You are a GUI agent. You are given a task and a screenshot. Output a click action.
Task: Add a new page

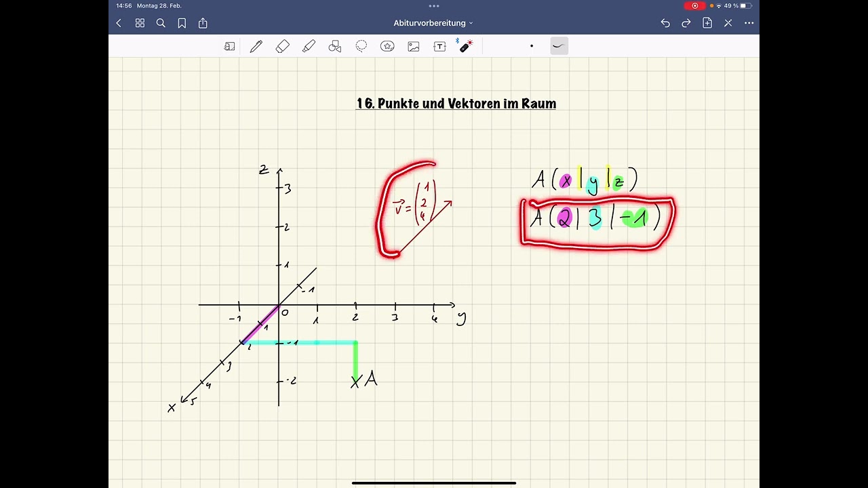(x=707, y=23)
